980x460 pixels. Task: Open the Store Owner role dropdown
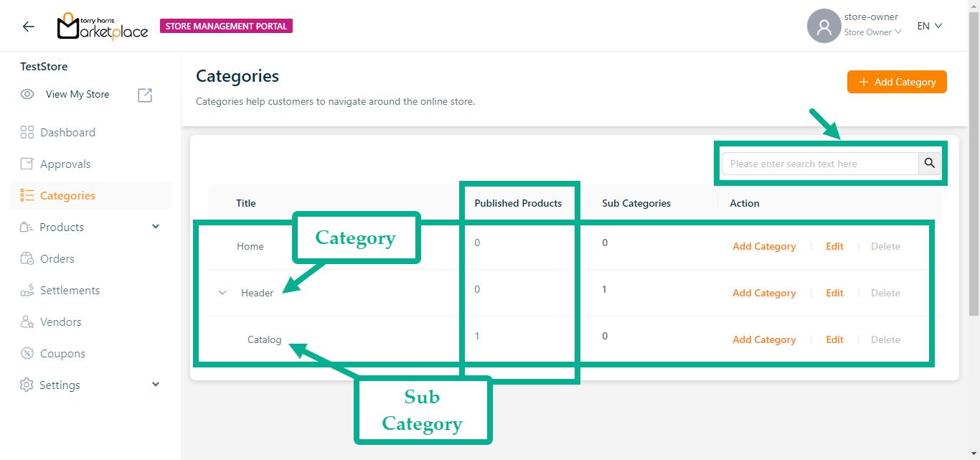(872, 32)
